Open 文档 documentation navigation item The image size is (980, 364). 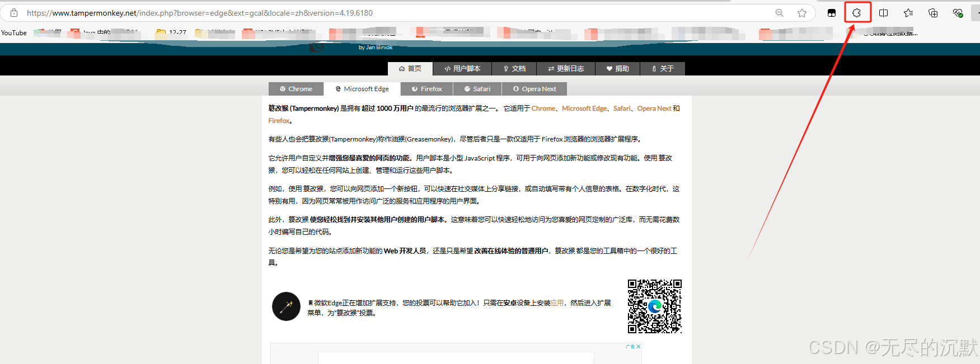[x=514, y=69]
